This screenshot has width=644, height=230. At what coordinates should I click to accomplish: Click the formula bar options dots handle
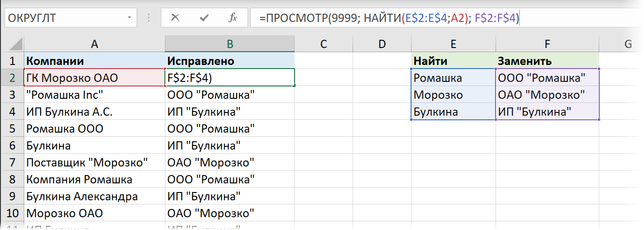(x=148, y=18)
